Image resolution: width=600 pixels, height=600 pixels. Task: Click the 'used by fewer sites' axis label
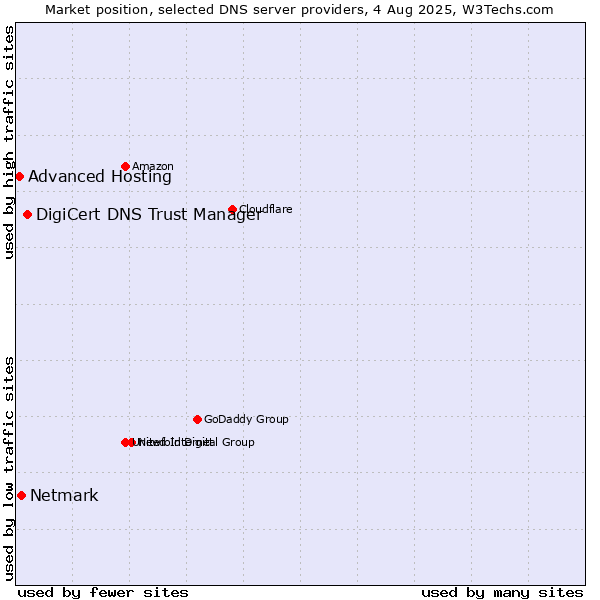pos(103,593)
